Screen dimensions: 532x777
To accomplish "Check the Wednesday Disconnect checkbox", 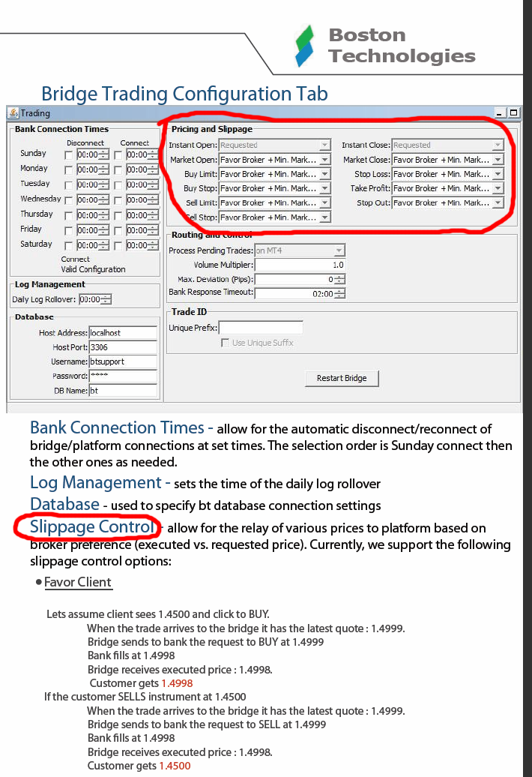I will tap(68, 200).
